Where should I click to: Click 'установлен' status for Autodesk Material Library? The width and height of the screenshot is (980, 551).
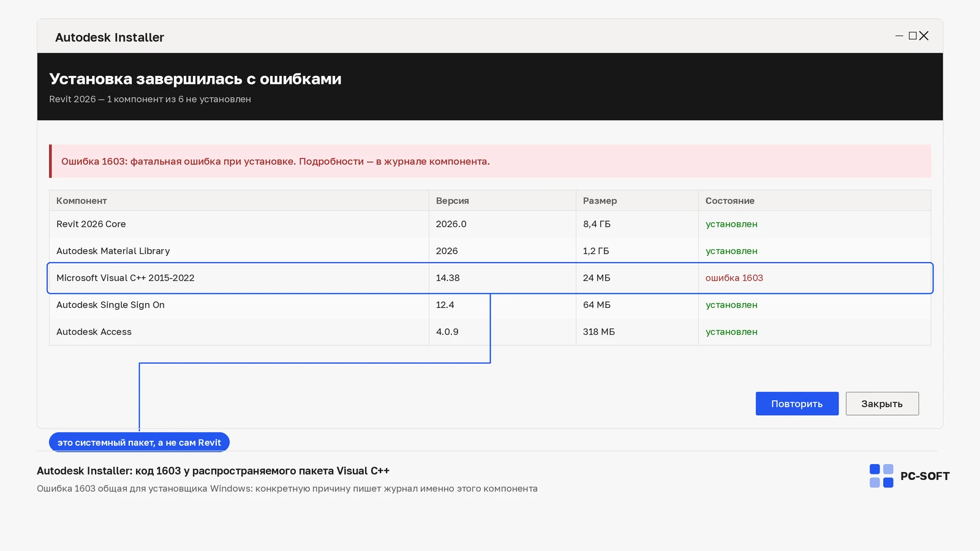[731, 251]
